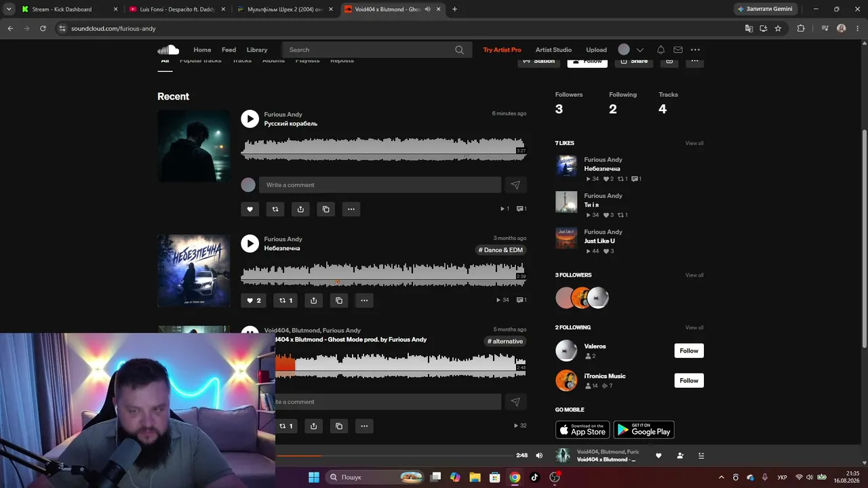Click the # alternative tag
The width and height of the screenshot is (868, 488).
(x=505, y=341)
